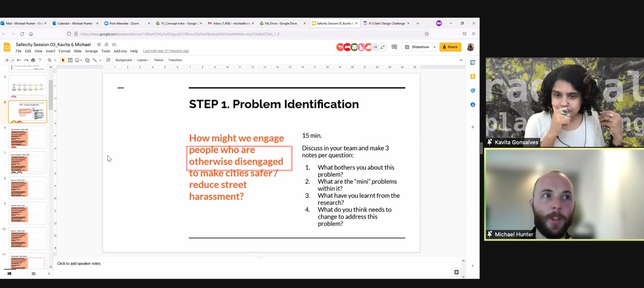This screenshot has height=288, width=644.
Task: Click the Redo arrow in toolbar
Action: [x=25, y=60]
